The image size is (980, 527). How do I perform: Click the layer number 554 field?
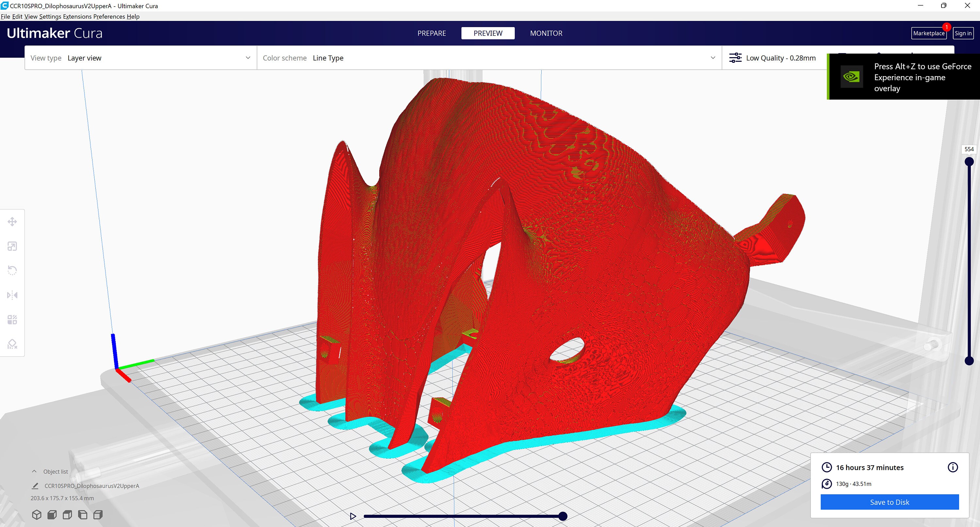pyautogui.click(x=969, y=149)
